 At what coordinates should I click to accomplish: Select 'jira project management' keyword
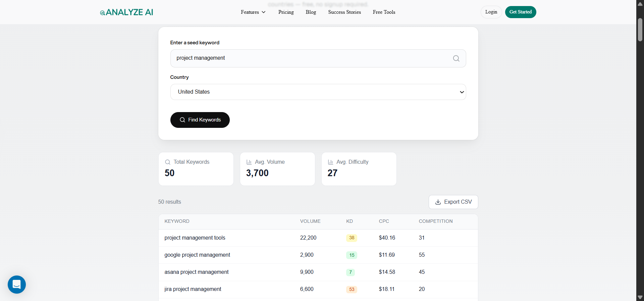point(193,289)
